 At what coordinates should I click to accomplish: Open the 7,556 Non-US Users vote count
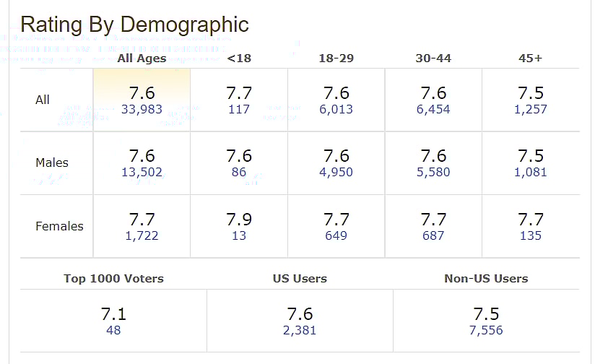486,331
